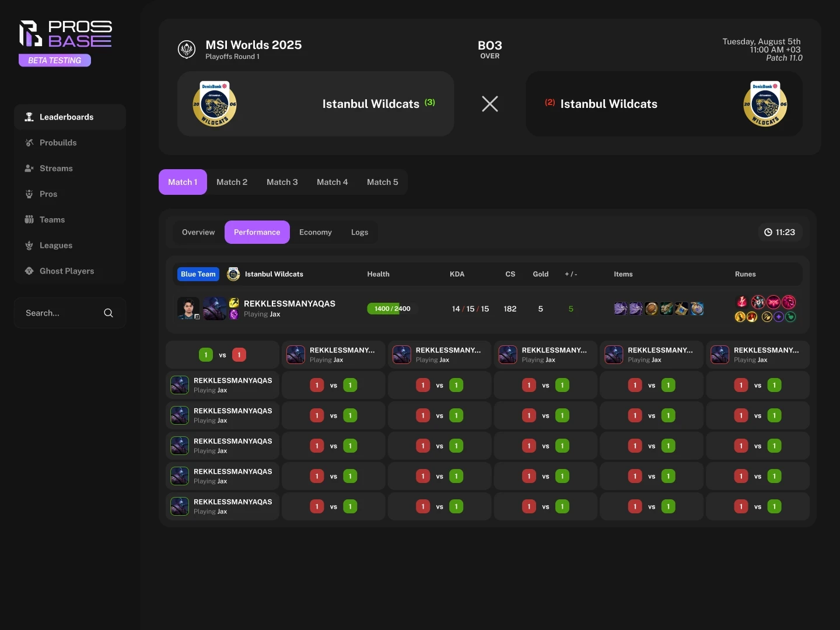The width and height of the screenshot is (840, 630).
Task: Click the green heart stat shard
Action: [x=790, y=317]
